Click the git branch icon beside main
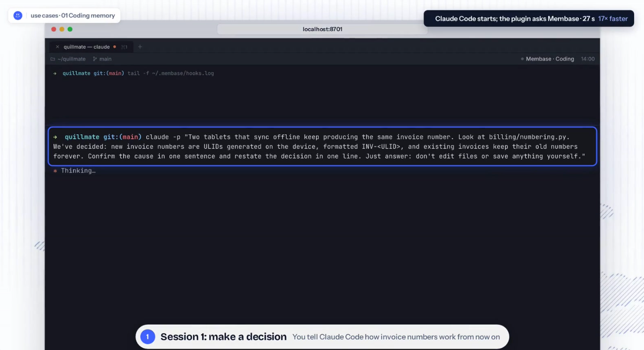The width and height of the screenshot is (644, 350). click(95, 59)
